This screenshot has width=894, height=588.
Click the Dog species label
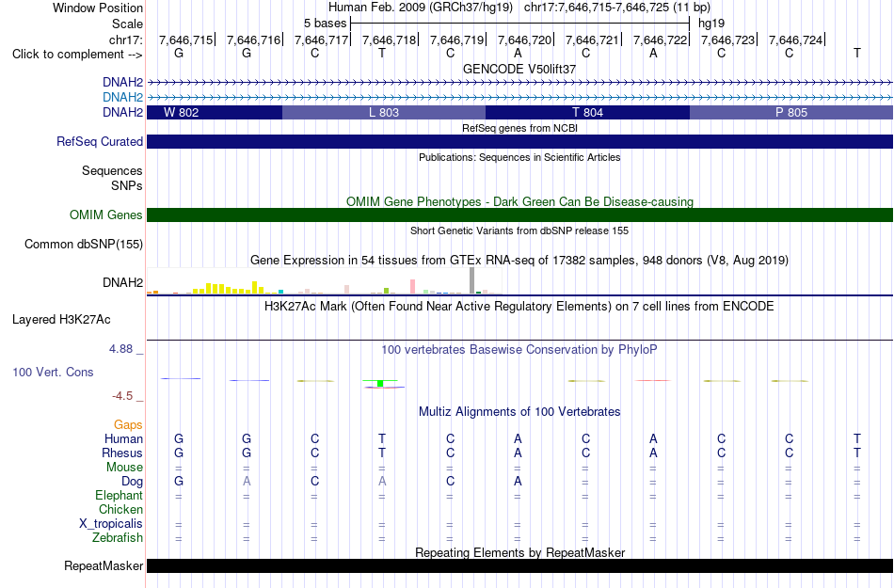[x=132, y=482]
